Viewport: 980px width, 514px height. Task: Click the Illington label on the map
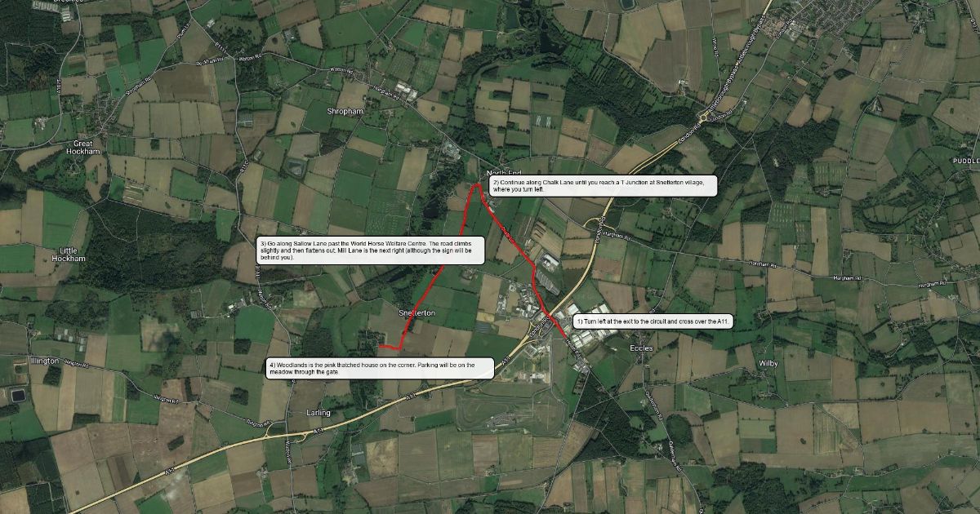[x=43, y=361]
